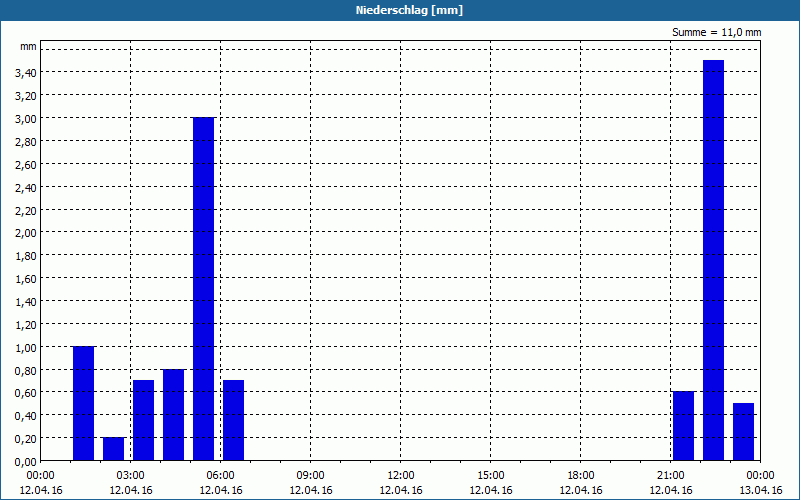Click the y-axis value 1,00

[x=26, y=348]
